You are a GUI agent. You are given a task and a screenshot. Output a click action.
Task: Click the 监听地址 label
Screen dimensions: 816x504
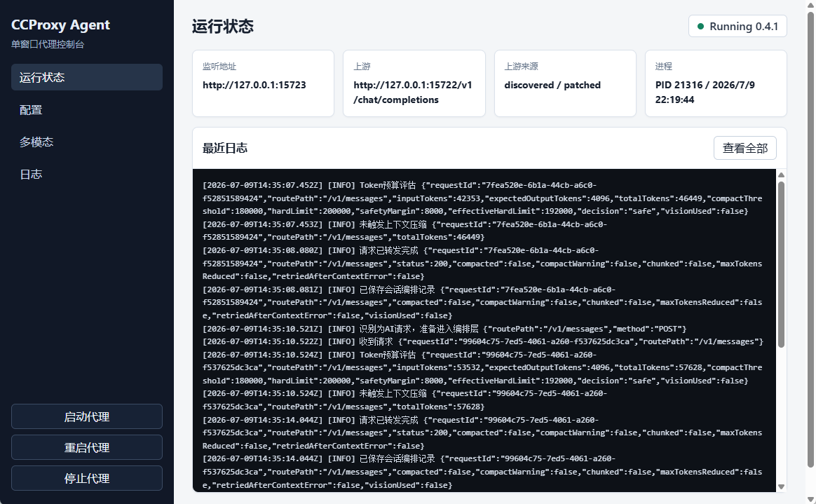[x=219, y=67]
